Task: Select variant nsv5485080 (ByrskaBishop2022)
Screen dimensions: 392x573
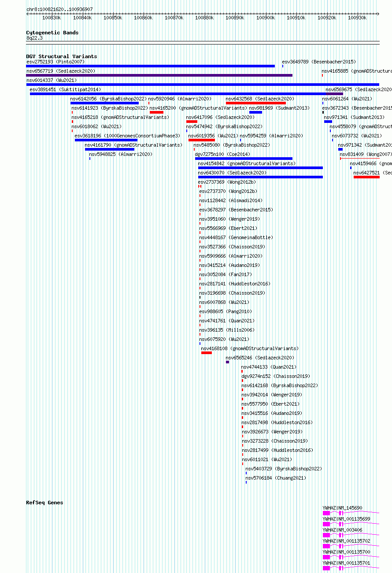Action: [232, 145]
